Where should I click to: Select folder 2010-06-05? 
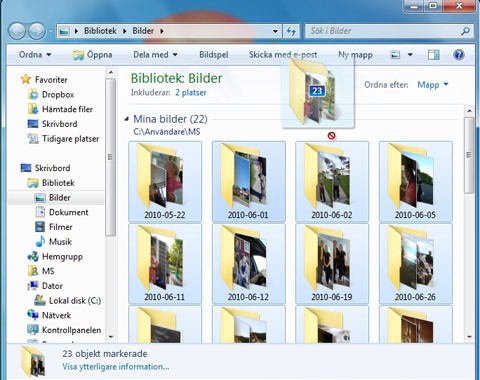(416, 181)
